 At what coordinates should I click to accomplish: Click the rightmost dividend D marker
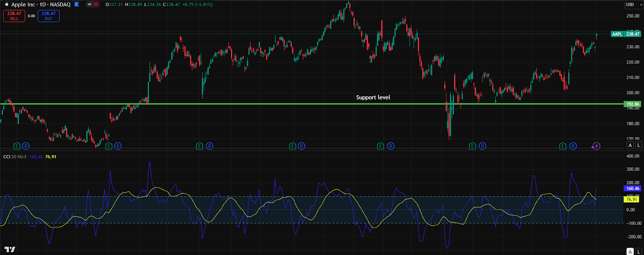coord(573,146)
